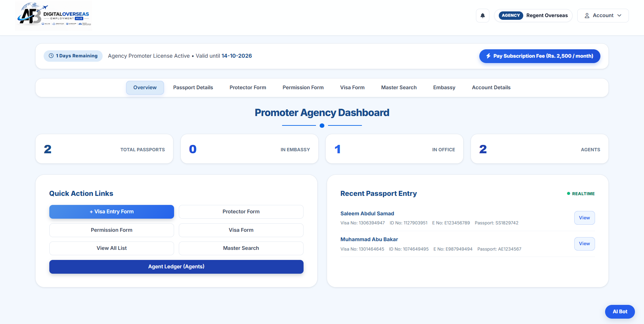
Task: View Muhammad Abu Bakar passport entry
Action: [x=584, y=244]
